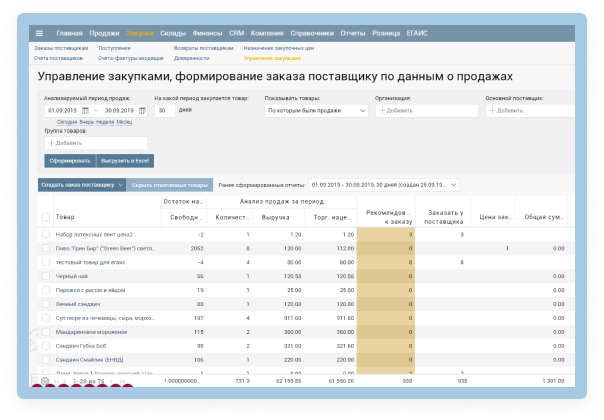Expand Создать заказ поставщику dropdown arrow

point(121,185)
